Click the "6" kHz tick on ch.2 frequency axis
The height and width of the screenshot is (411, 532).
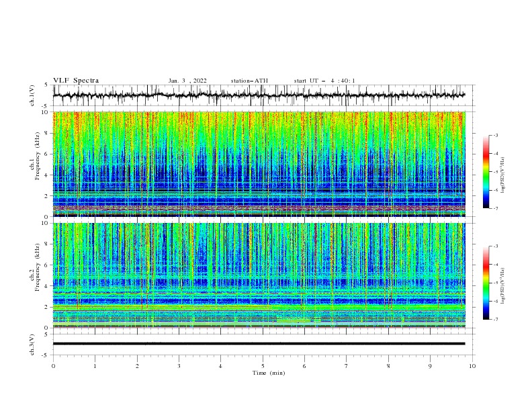47,265
